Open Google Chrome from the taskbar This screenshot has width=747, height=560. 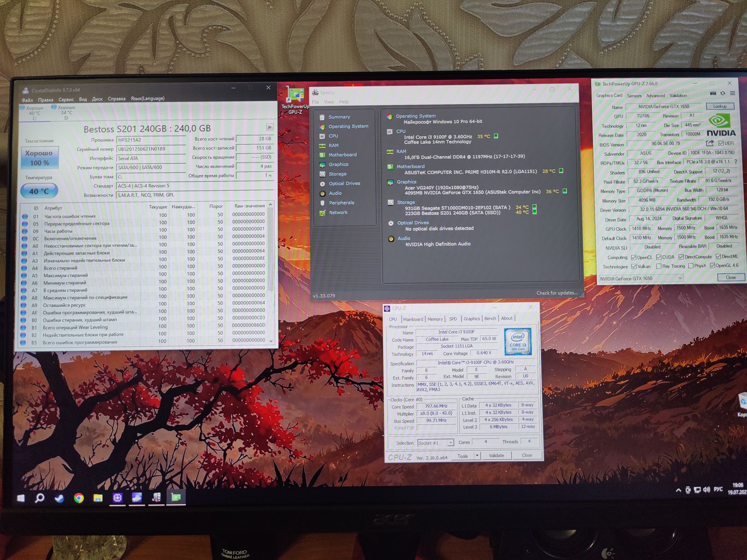pyautogui.click(x=79, y=498)
